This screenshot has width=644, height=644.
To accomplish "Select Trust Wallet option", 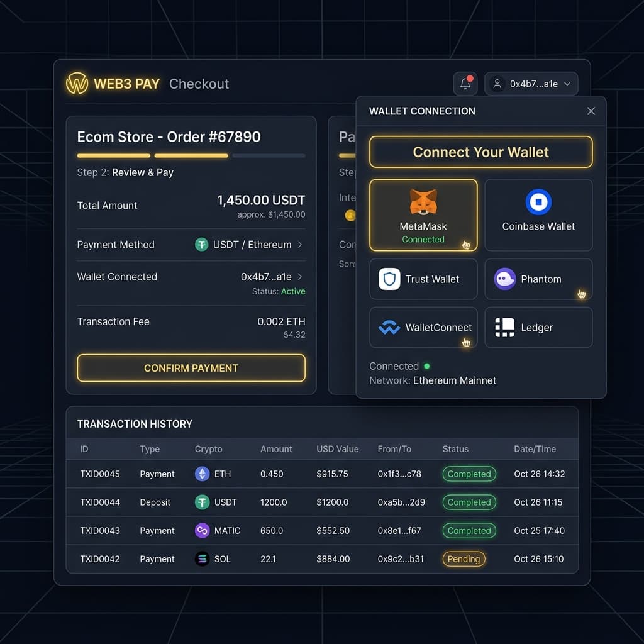I will pos(423,279).
